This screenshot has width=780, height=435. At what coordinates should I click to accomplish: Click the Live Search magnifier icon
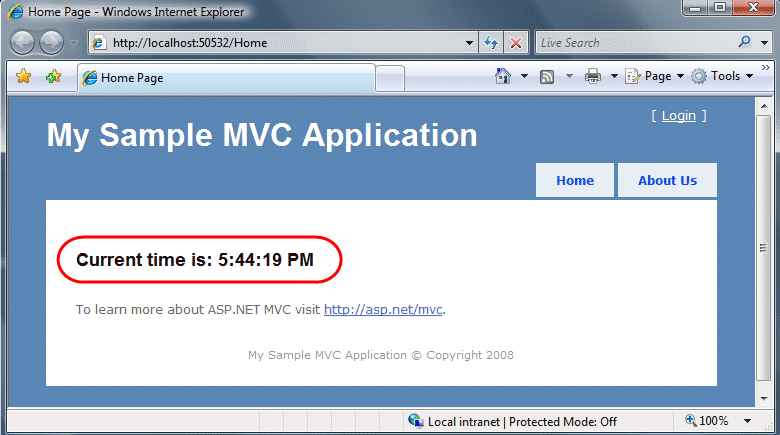(745, 42)
